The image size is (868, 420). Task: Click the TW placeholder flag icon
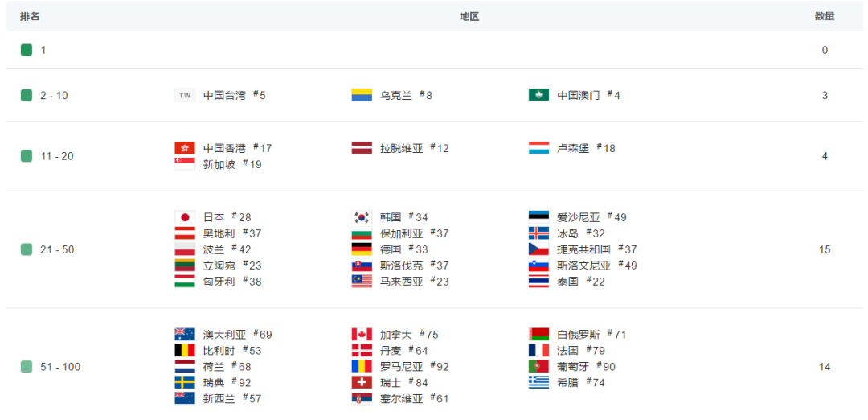pyautogui.click(x=184, y=95)
